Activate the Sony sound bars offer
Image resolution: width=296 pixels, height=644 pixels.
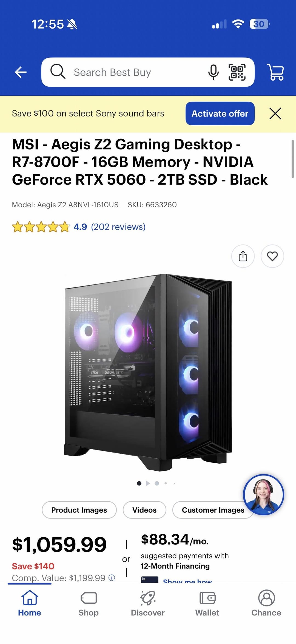(x=220, y=114)
